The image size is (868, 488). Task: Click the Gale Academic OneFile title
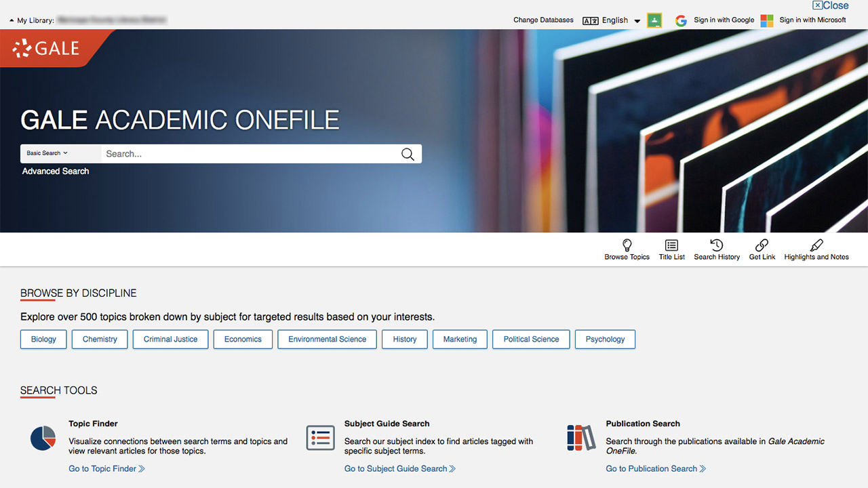click(180, 120)
